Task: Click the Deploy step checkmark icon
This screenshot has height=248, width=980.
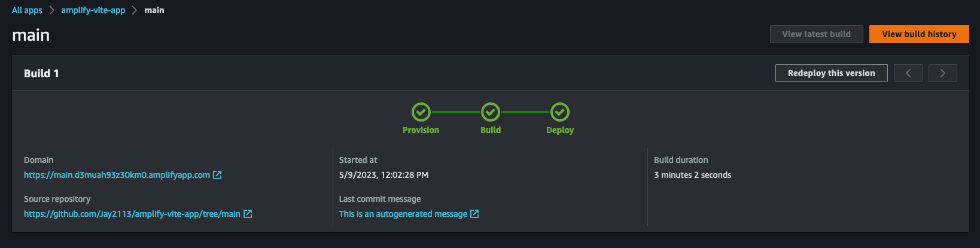Action: pos(560,112)
